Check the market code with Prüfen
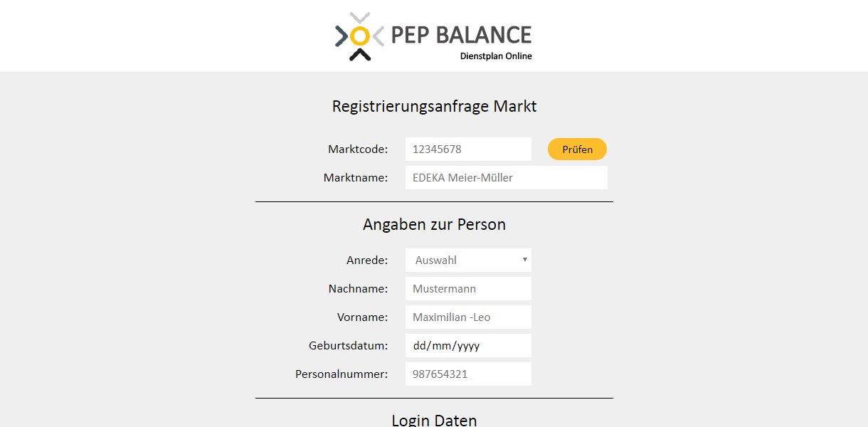This screenshot has width=868, height=427. tap(577, 149)
